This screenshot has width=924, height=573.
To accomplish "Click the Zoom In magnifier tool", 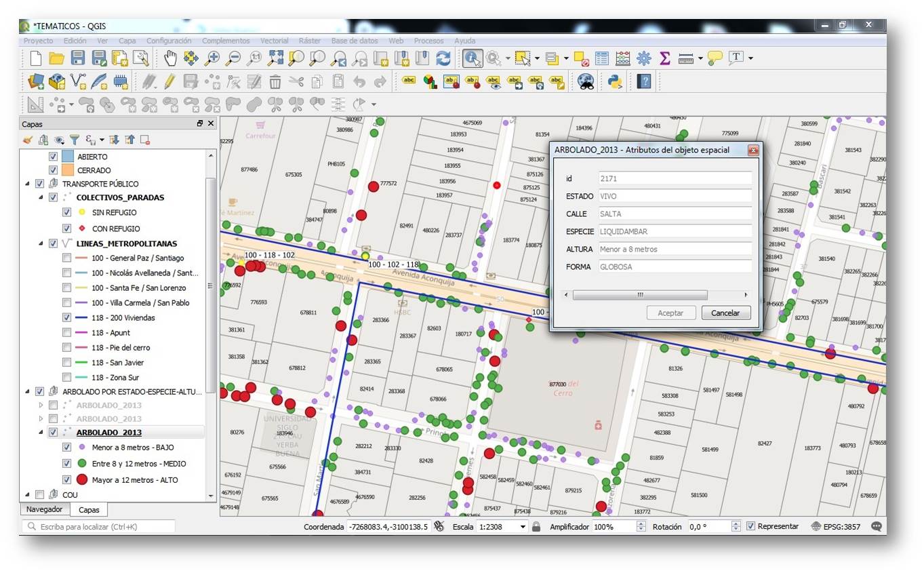I will (x=213, y=58).
